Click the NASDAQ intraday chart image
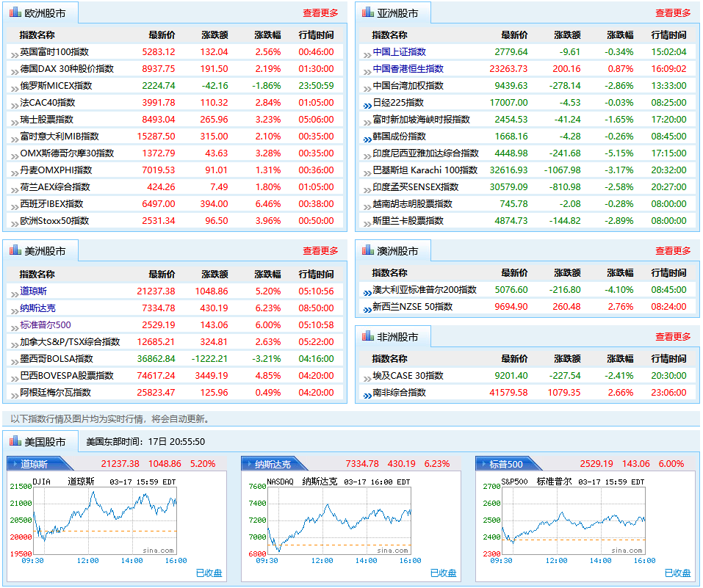The width and height of the screenshot is (703, 588). coord(338,519)
